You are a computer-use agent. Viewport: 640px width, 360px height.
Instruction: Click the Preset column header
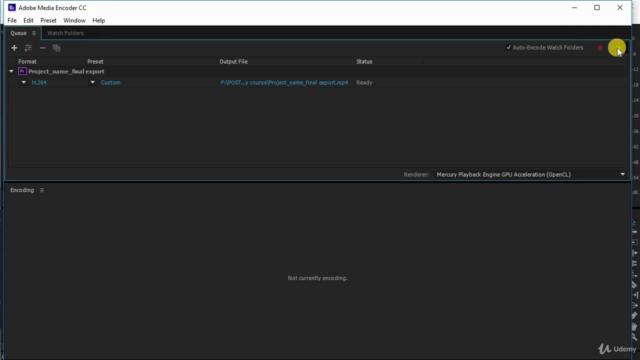95,62
